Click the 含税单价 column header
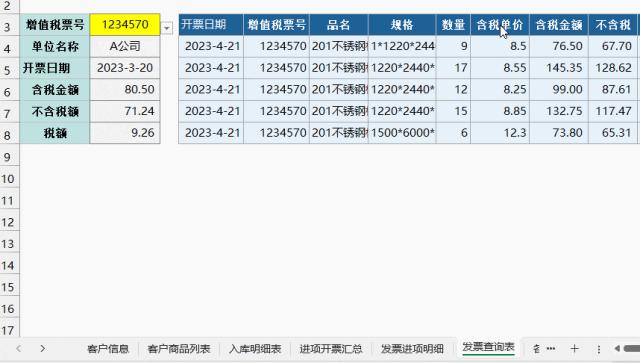 click(500, 24)
